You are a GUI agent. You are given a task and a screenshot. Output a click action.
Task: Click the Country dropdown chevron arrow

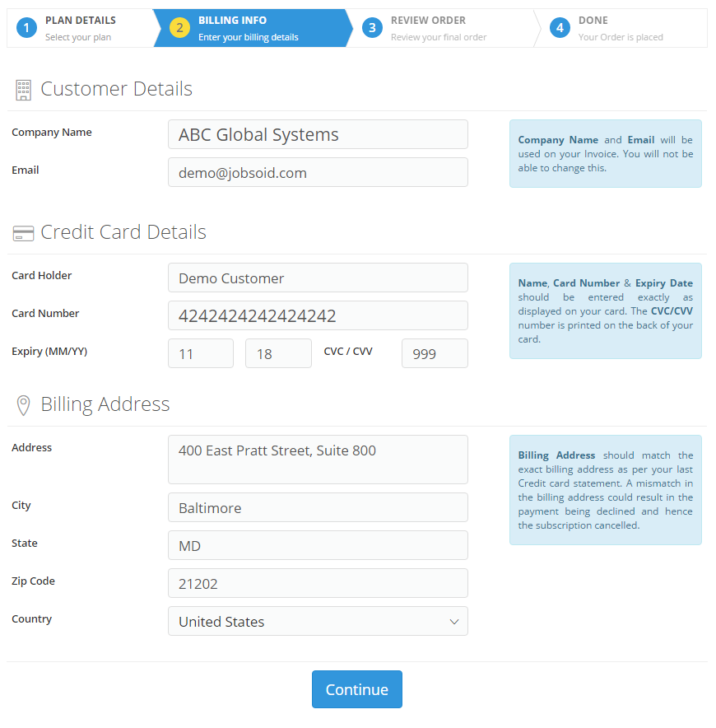[x=454, y=622]
